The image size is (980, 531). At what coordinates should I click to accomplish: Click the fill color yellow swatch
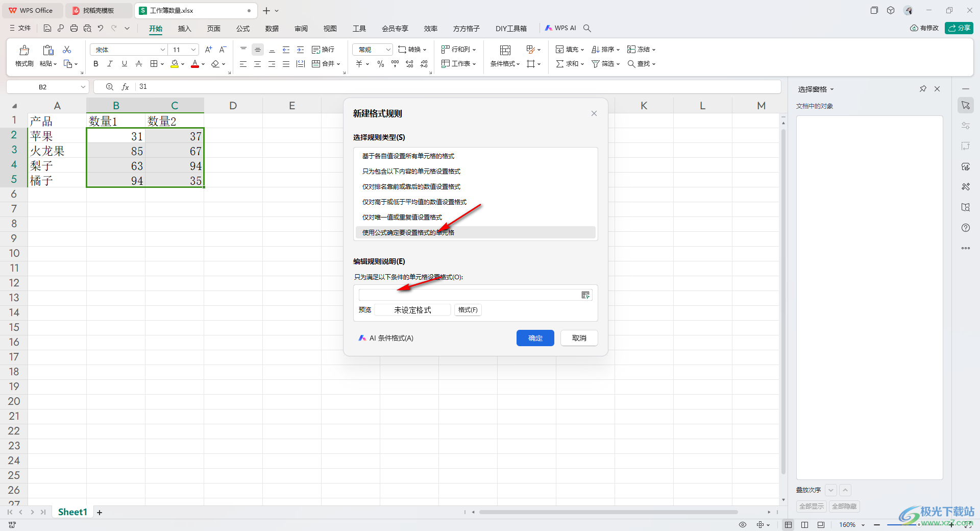point(175,64)
